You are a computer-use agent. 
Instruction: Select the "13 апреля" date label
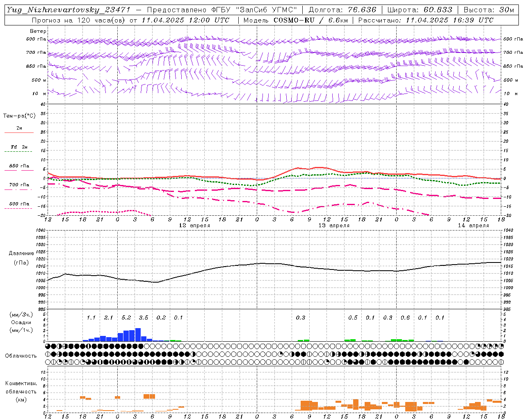[334, 226]
